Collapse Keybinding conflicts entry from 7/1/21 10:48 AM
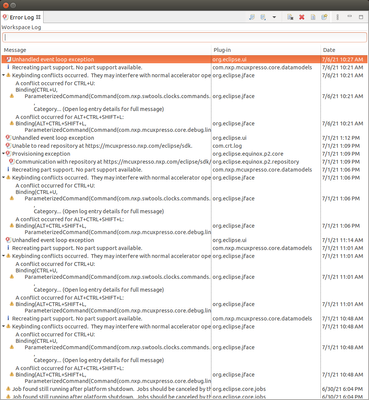Screen dimensions: 369x400 pos(4,326)
